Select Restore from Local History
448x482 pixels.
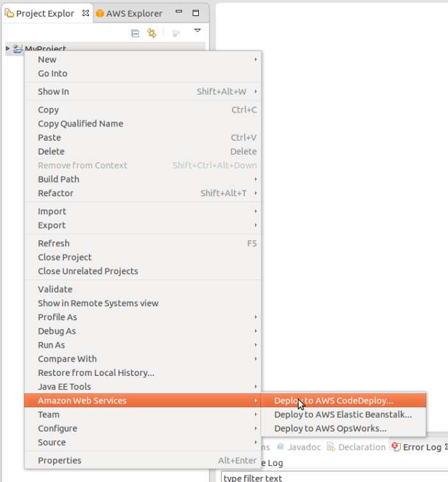tap(143, 373)
